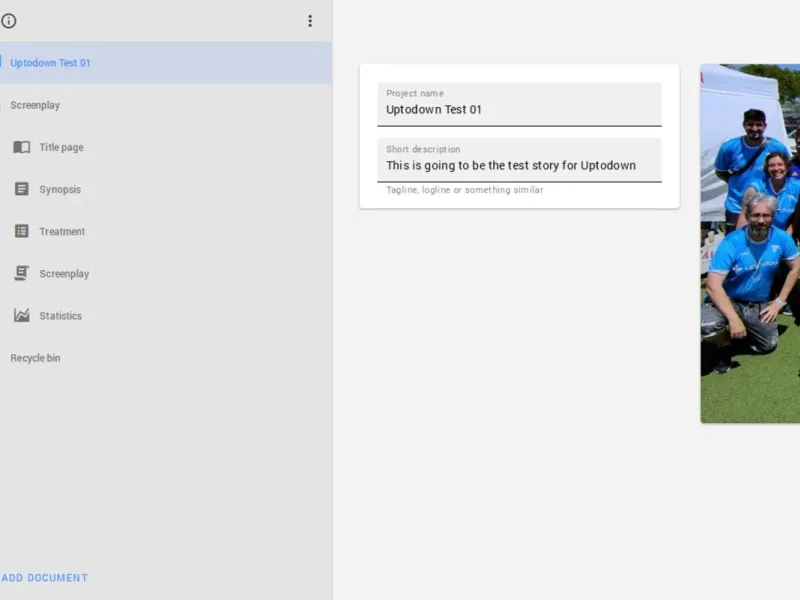Click the project cover photo

tap(750, 243)
